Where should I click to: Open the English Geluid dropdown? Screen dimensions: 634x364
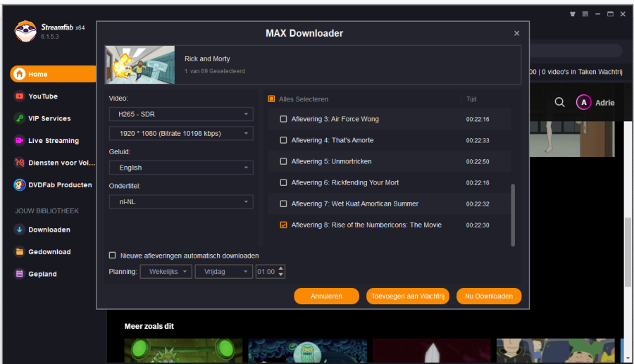coord(181,168)
